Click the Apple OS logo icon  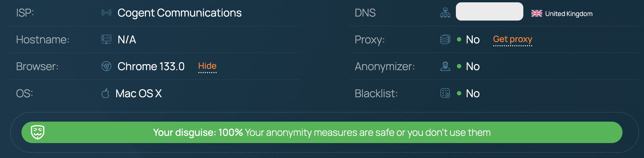point(106,93)
